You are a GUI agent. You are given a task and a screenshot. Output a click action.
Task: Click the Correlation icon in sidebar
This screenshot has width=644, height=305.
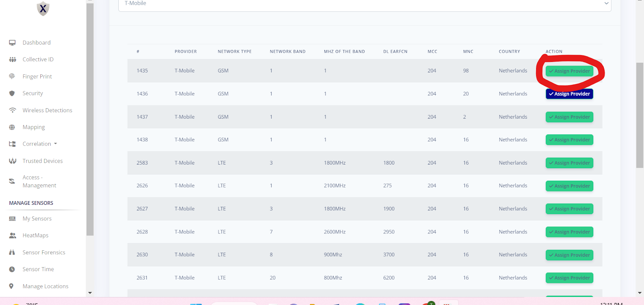(12, 144)
